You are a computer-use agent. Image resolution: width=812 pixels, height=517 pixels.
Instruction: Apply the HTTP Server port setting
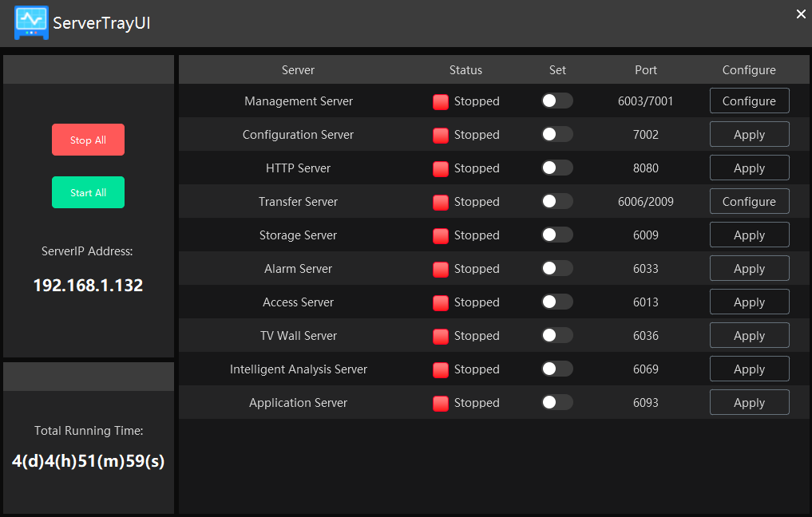click(749, 168)
